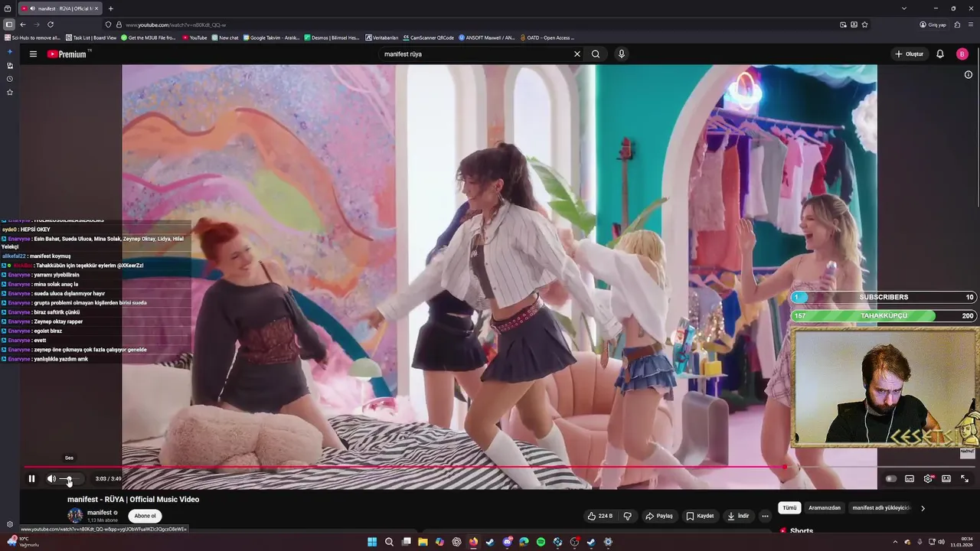Open the manifest channel name link
Image resolution: width=980 pixels, height=551 pixels.
click(100, 513)
